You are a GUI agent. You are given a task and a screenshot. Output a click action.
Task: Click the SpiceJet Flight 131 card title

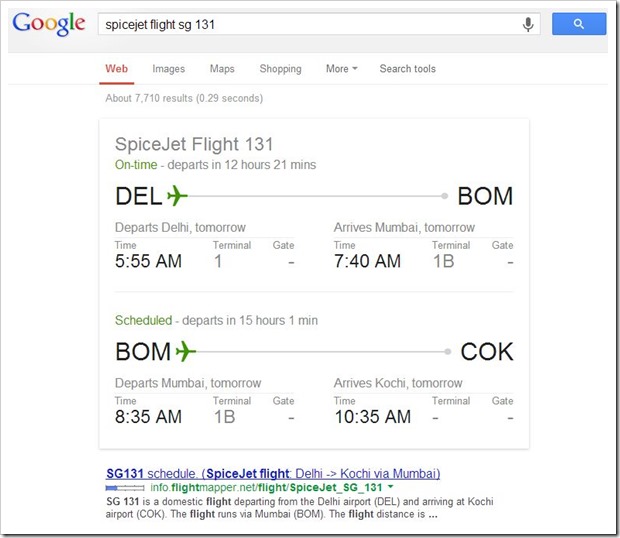coord(194,145)
